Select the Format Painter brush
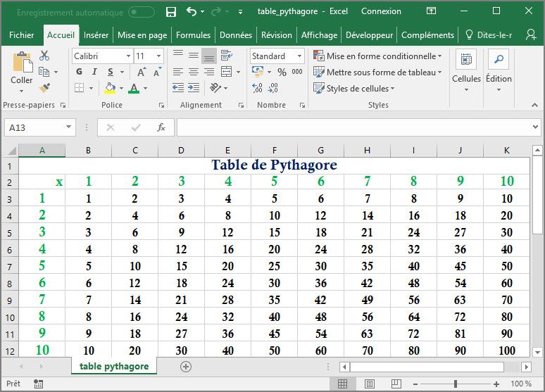 [x=44, y=87]
